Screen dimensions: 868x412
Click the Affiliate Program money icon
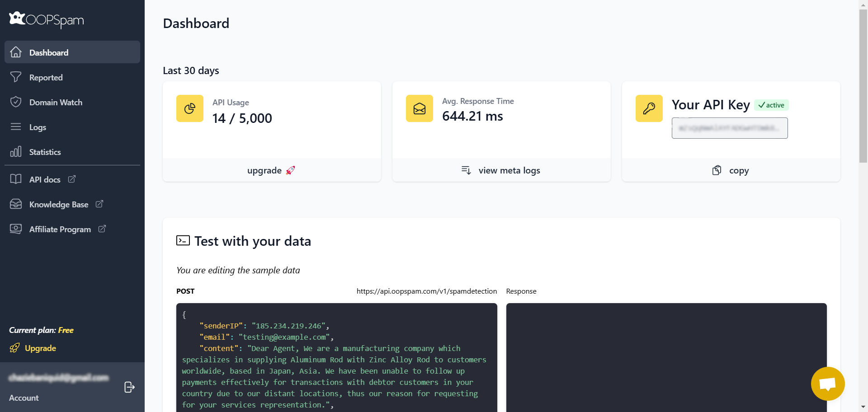tap(16, 229)
